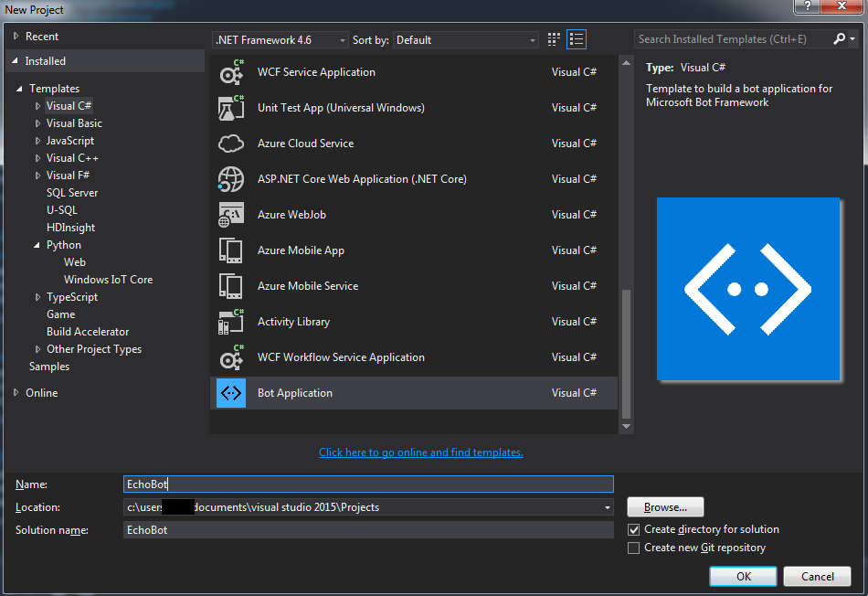Screen dimensions: 868x596
Task: Click the search magnifier icon
Action: [x=839, y=38]
